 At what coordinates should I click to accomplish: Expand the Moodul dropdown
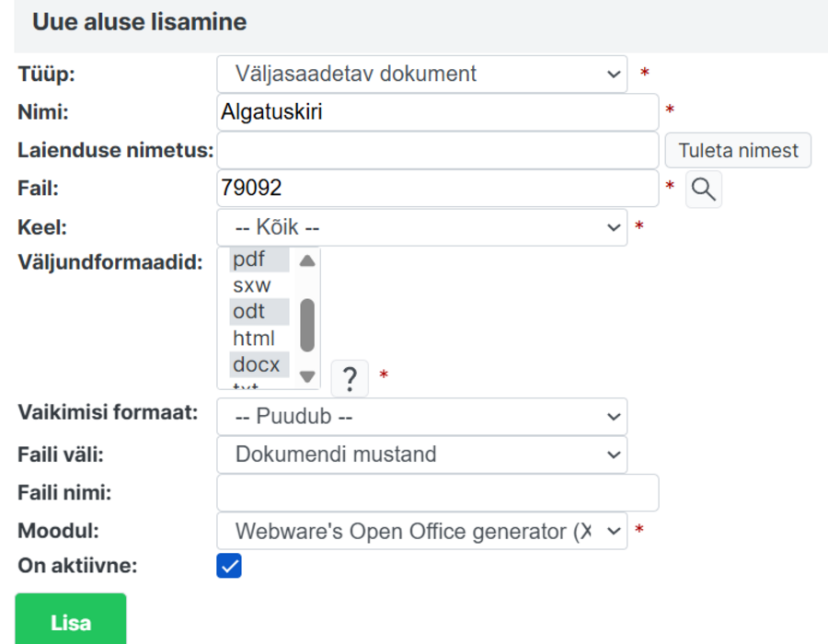coord(422,531)
